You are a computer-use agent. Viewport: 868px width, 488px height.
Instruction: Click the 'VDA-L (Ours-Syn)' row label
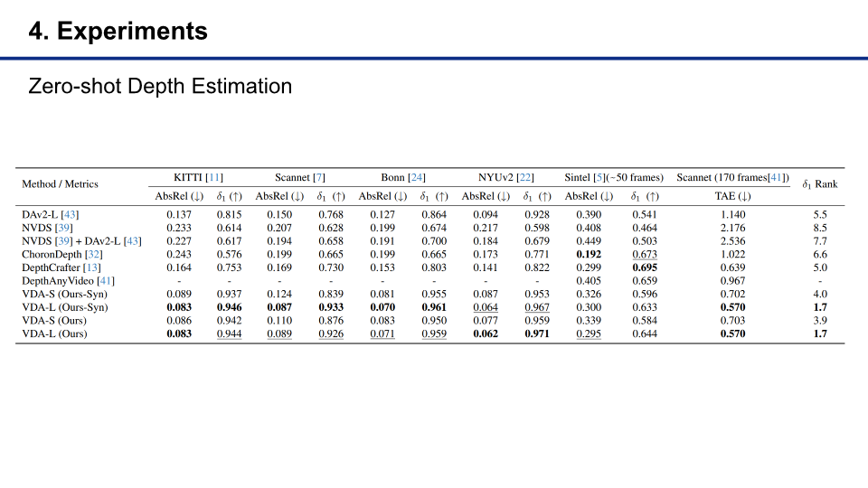(65, 307)
